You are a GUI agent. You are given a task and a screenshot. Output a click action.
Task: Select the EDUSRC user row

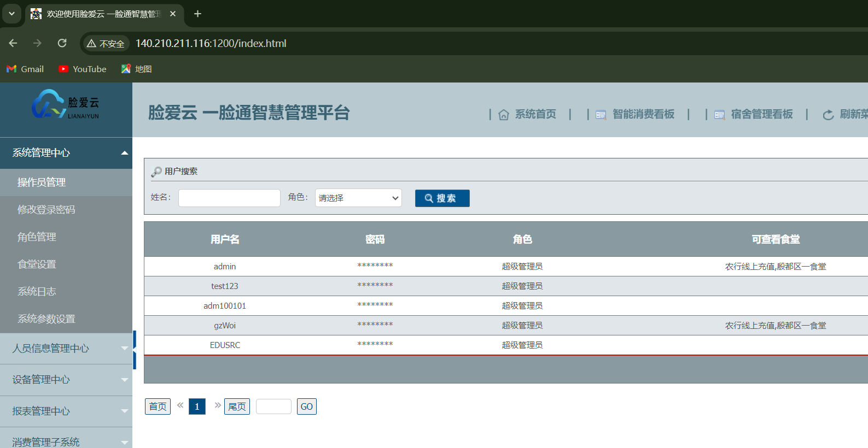pos(506,345)
